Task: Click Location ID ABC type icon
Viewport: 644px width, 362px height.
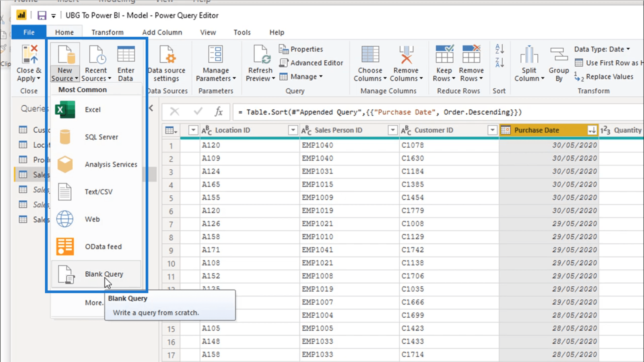Action: tap(206, 130)
